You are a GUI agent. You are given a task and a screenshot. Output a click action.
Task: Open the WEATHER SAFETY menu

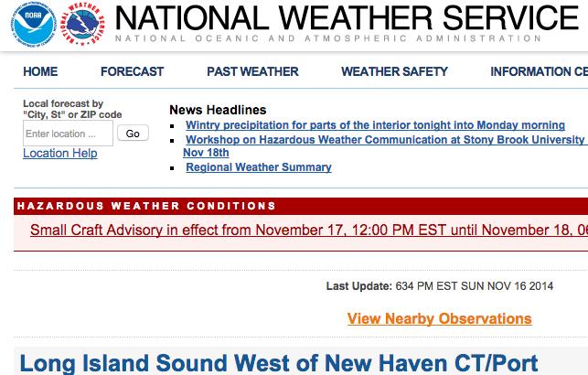click(x=394, y=71)
